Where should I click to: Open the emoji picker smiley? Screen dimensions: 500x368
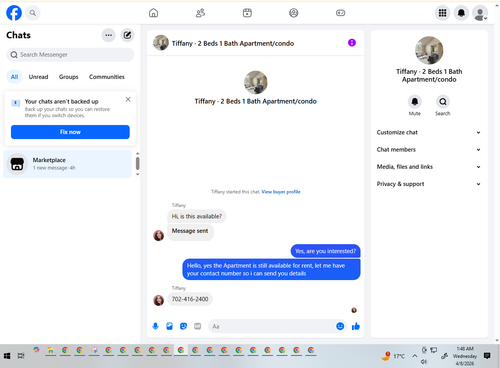(x=340, y=326)
